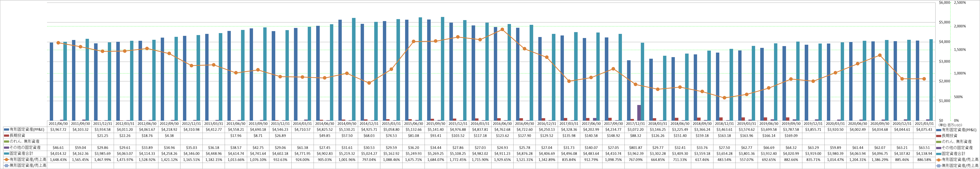This screenshot has width=980, height=169.
Task: Click the 無形固定資産/売上高 entry in the right legend
Action: click(957, 165)
